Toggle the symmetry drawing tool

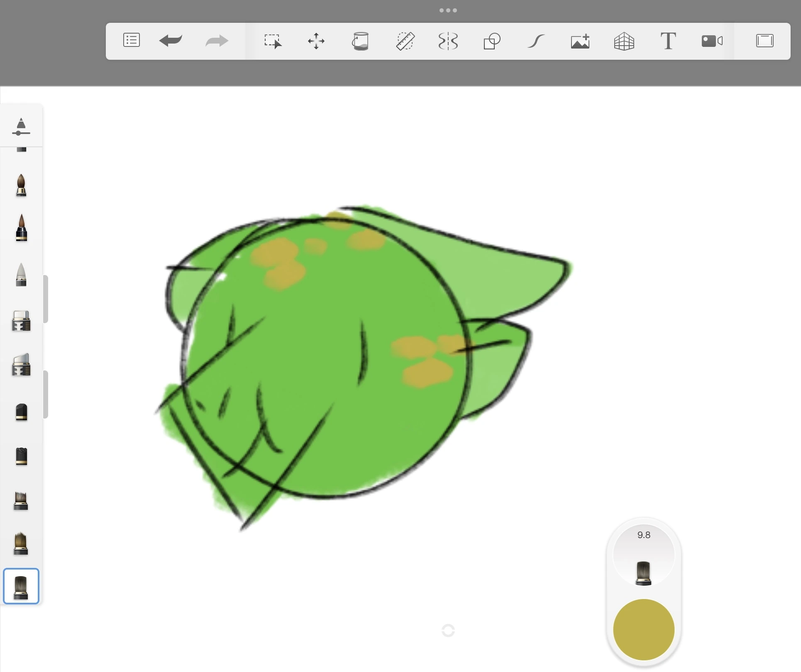[x=448, y=41]
